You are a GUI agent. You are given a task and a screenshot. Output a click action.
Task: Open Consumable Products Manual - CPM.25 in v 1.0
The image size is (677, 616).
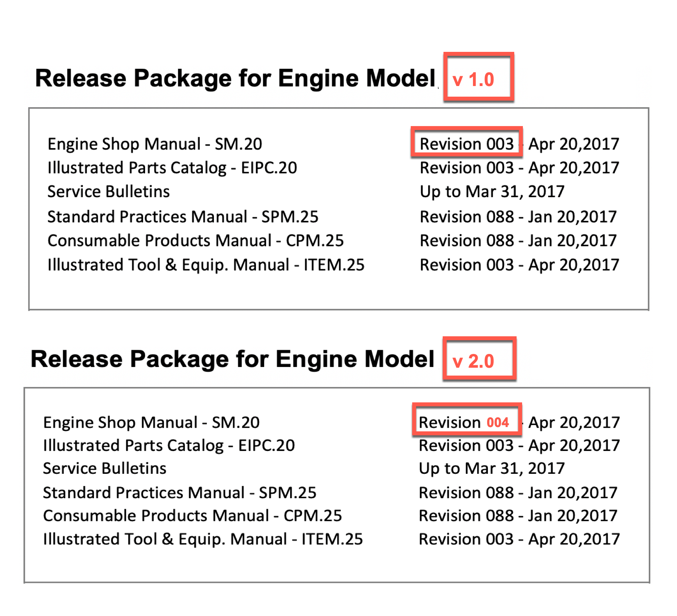195,240
